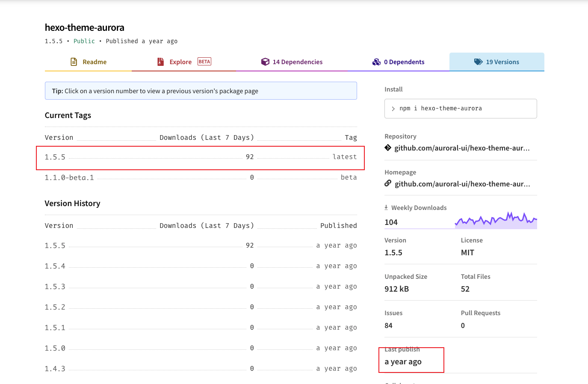Open version 1.5.2 link
This screenshot has width=588, height=384.
coord(55,307)
